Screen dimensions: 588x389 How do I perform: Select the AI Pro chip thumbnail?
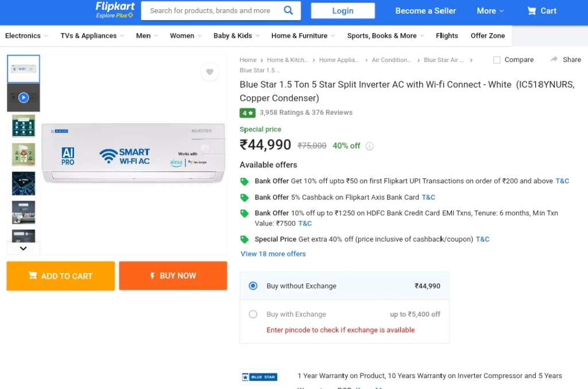pos(23,183)
